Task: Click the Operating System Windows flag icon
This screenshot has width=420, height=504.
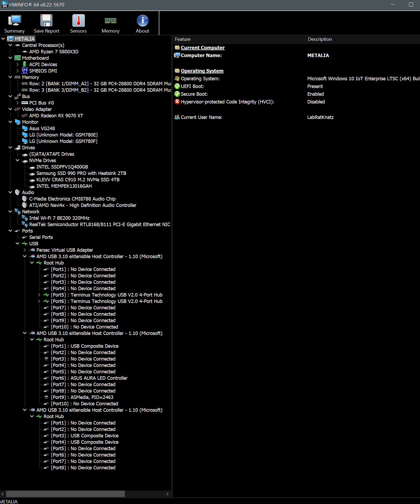Action: coord(177,78)
